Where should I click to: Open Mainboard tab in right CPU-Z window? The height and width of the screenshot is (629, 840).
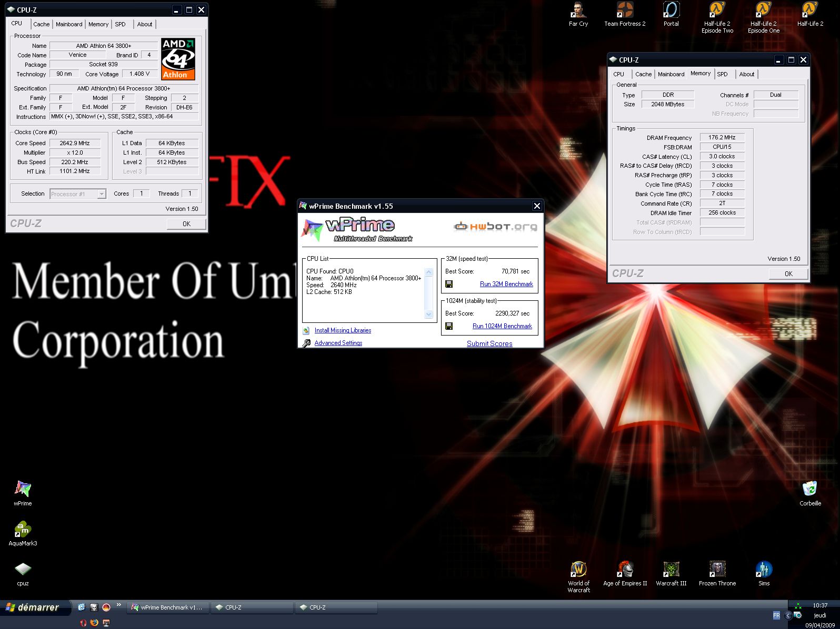pos(671,74)
